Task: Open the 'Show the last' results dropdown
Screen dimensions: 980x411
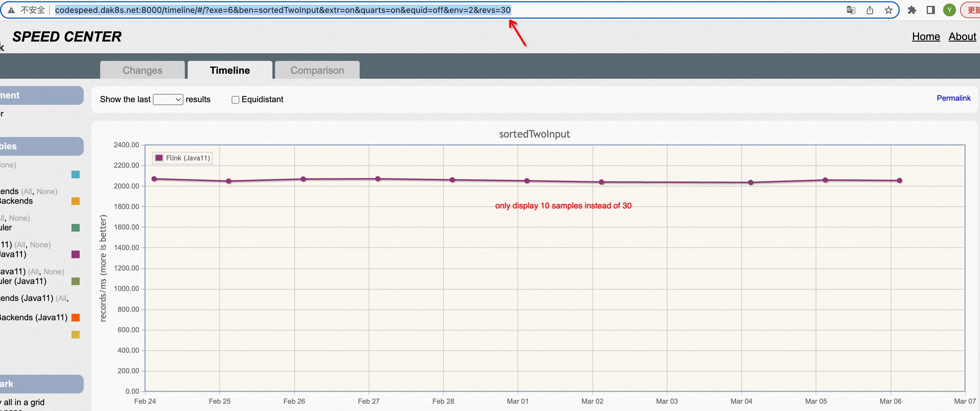Action: coord(168,100)
